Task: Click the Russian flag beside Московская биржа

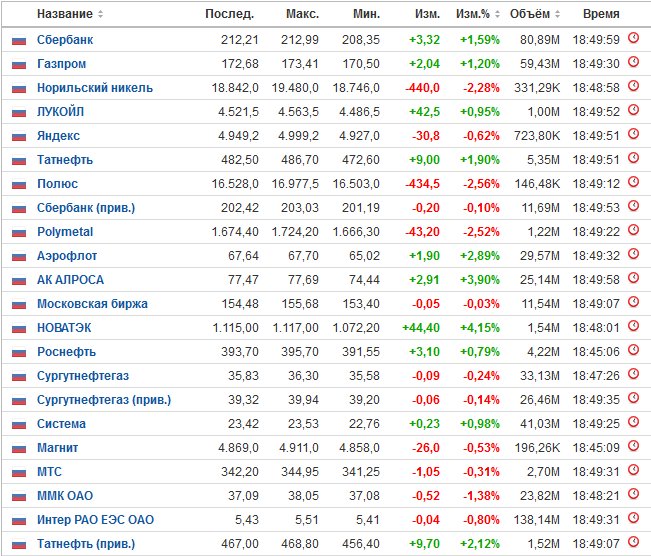Action: coord(19,305)
